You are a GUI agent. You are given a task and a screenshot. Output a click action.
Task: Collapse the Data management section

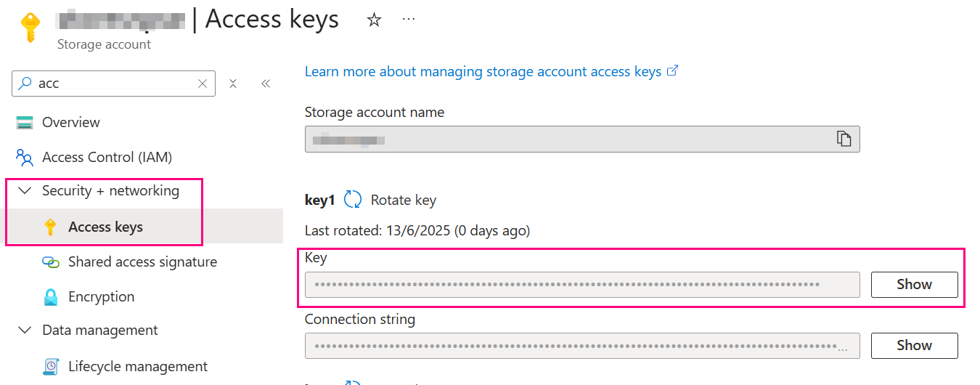[x=25, y=331]
